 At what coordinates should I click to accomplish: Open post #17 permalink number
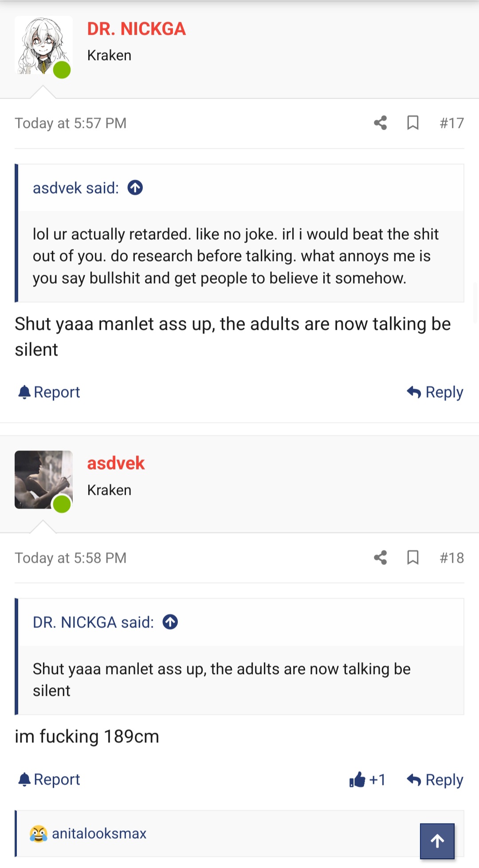[x=452, y=123]
